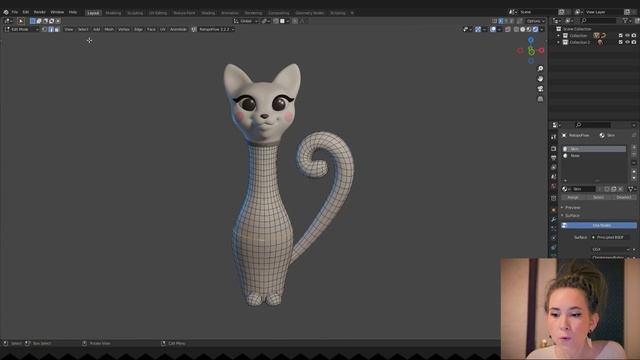The height and width of the screenshot is (360, 640).
Task: Open the Surface Principled BSDF shader dropdown
Action: pos(610,237)
